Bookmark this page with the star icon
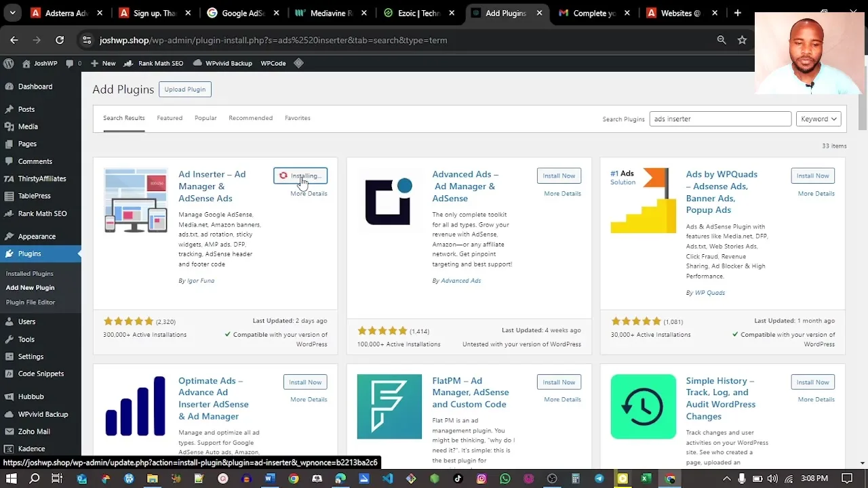 pyautogui.click(x=742, y=40)
